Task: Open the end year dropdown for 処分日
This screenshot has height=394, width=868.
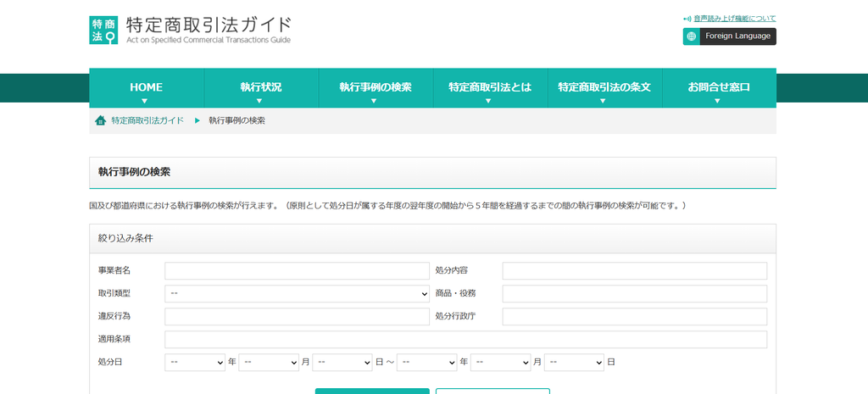Action: click(x=427, y=362)
